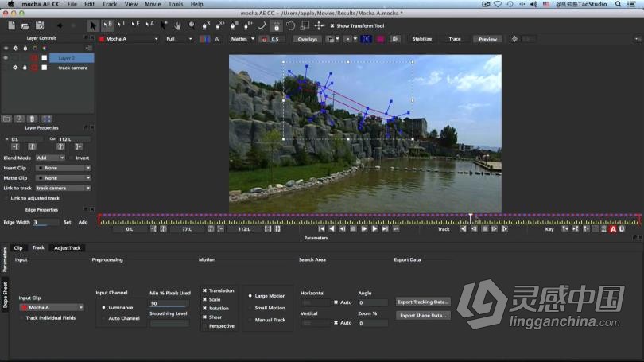Image resolution: width=644 pixels, height=362 pixels.
Task: Open the Input Clip Mocha A dropdown
Action: point(52,307)
